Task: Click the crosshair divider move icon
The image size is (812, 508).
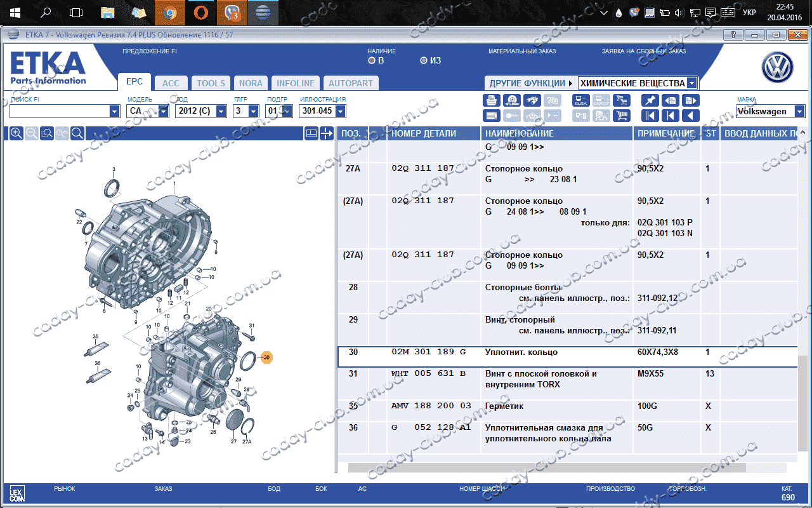Action: point(327,133)
